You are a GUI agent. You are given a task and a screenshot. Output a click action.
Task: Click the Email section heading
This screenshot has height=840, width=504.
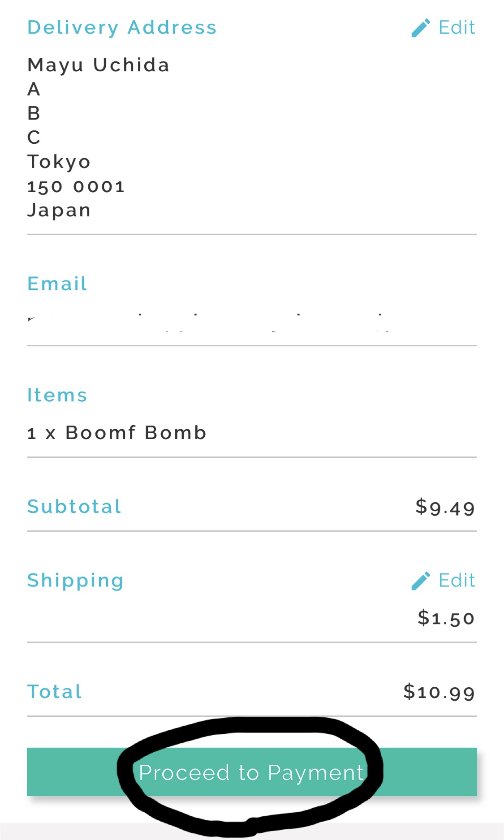(x=57, y=284)
